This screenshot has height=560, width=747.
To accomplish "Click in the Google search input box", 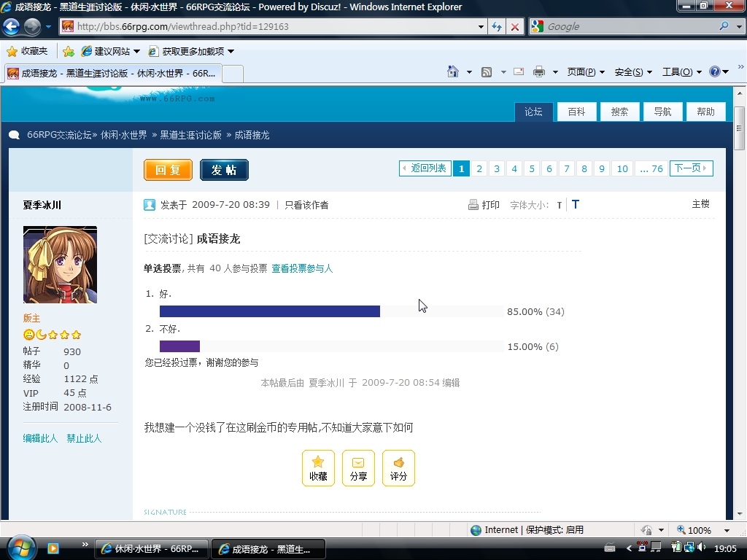I will point(629,26).
